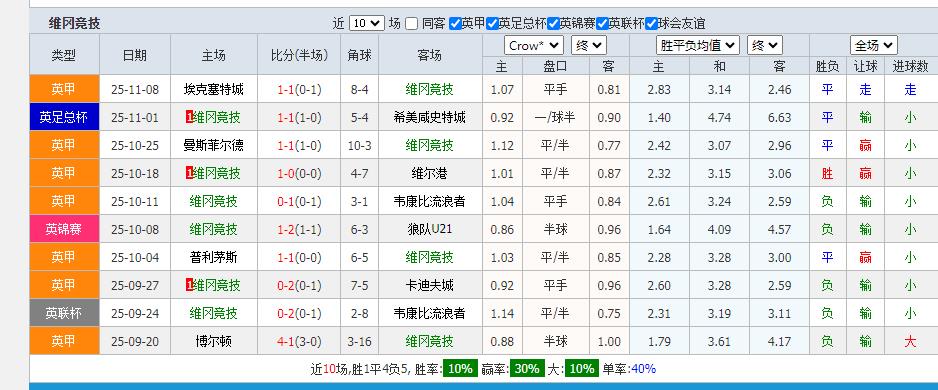Open away team 维尔港
The height and width of the screenshot is (390, 938).
430,173
